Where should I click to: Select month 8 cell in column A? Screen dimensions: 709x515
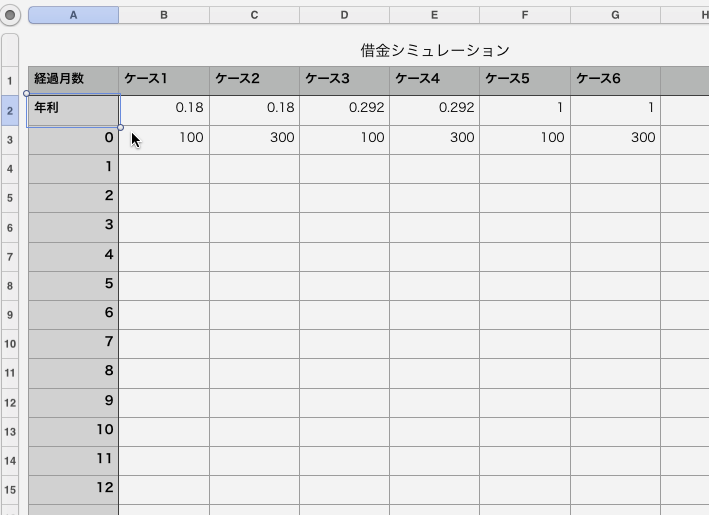pyautogui.click(x=73, y=373)
